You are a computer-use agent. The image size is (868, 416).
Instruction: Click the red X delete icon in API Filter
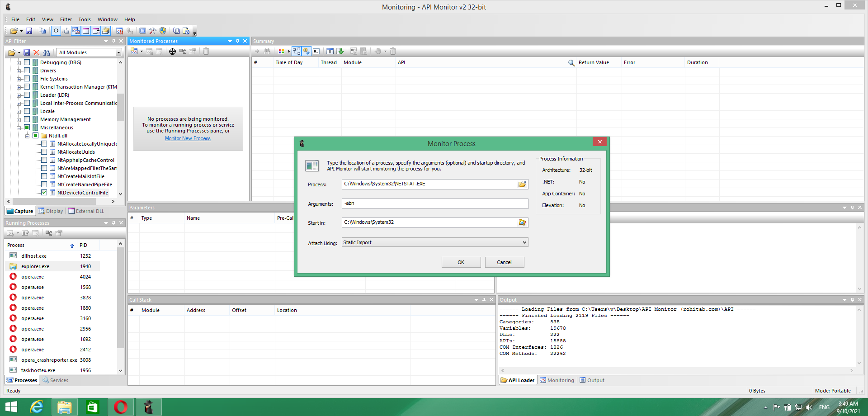pyautogui.click(x=37, y=52)
